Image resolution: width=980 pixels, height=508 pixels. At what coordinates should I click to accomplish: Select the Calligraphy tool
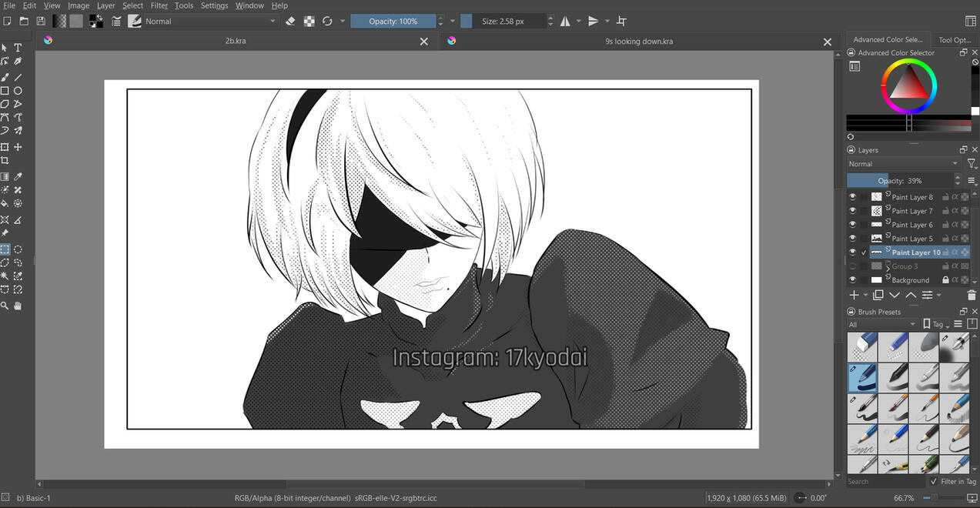pyautogui.click(x=18, y=62)
